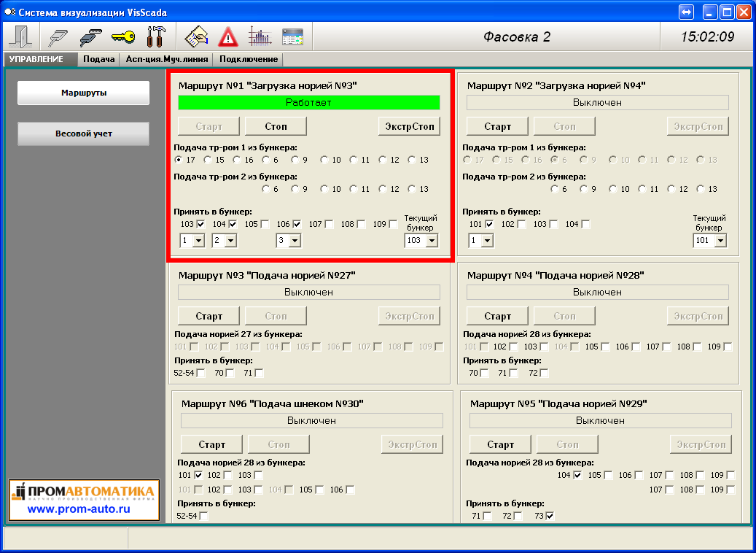The width and height of the screenshot is (756, 553).
Task: Click the gray cable connector icon
Action: pyautogui.click(x=58, y=36)
